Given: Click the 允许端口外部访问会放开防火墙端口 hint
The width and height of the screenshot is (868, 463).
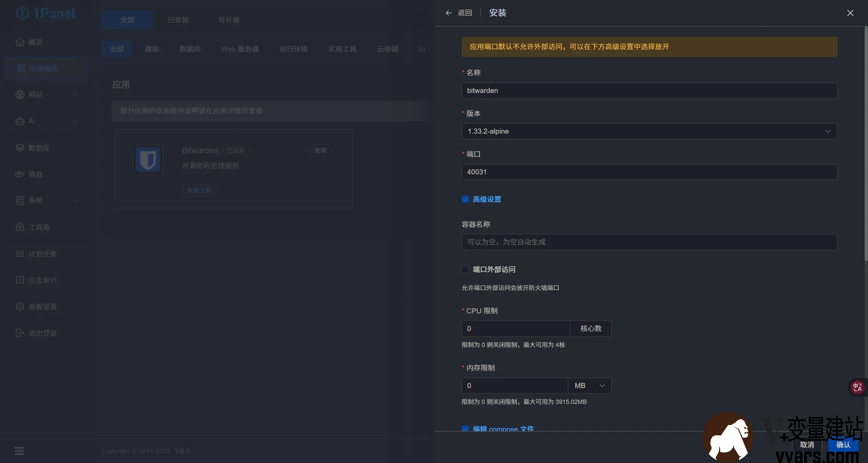Looking at the screenshot, I should click(x=510, y=288).
